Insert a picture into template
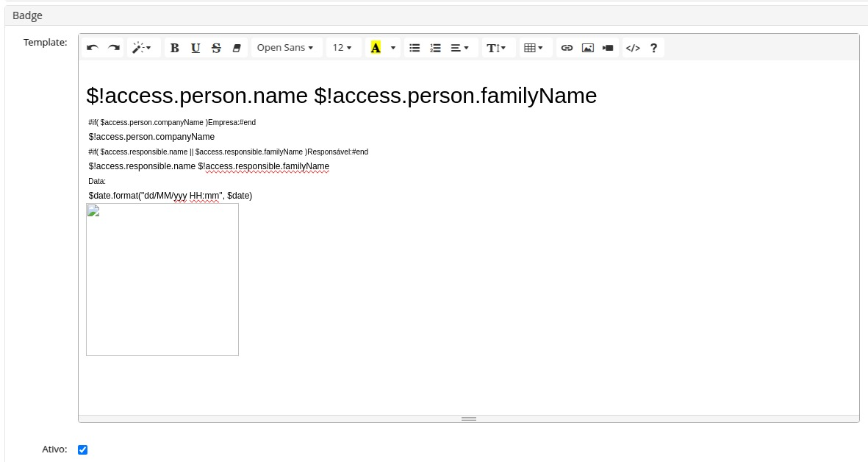The width and height of the screenshot is (868, 462). click(x=587, y=48)
